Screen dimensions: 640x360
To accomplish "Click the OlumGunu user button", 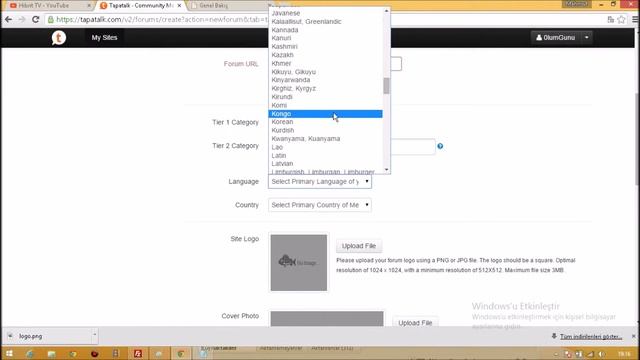I will [556, 38].
